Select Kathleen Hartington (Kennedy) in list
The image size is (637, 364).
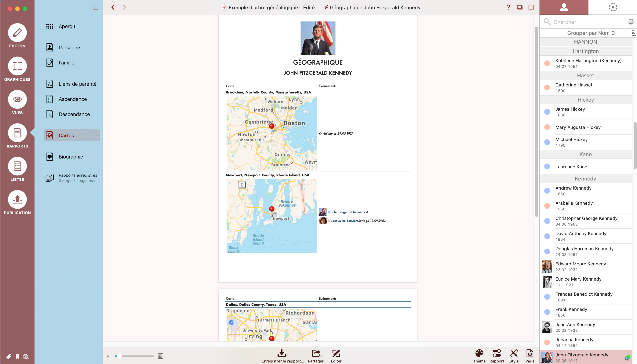(x=585, y=63)
